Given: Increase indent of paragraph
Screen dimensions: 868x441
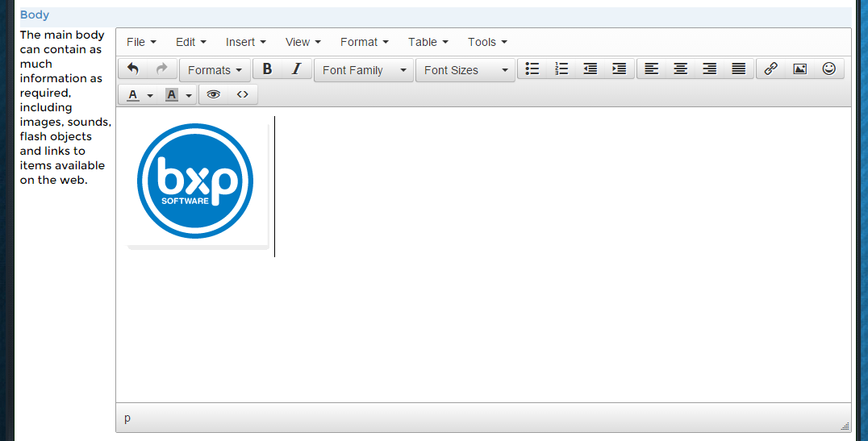Looking at the screenshot, I should click(620, 69).
